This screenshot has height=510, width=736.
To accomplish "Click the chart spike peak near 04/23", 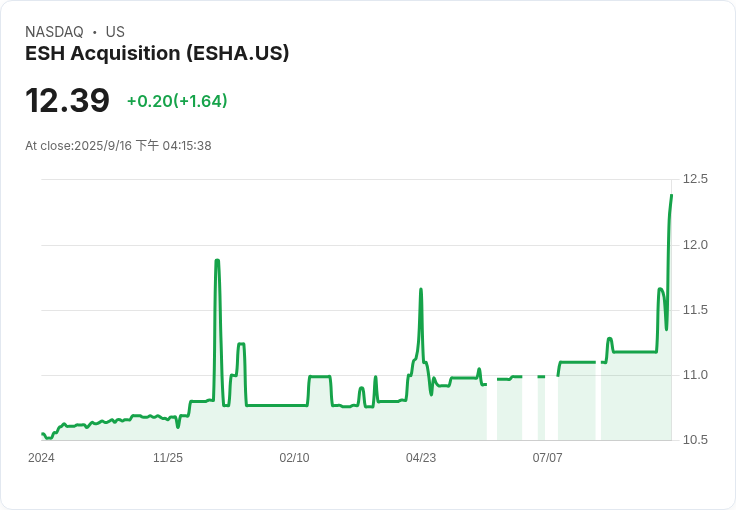I will tap(421, 290).
